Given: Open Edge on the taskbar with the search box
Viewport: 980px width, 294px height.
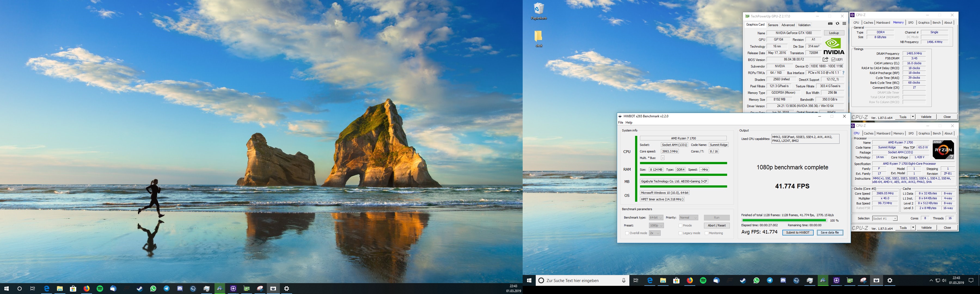Looking at the screenshot, I should [x=650, y=280].
